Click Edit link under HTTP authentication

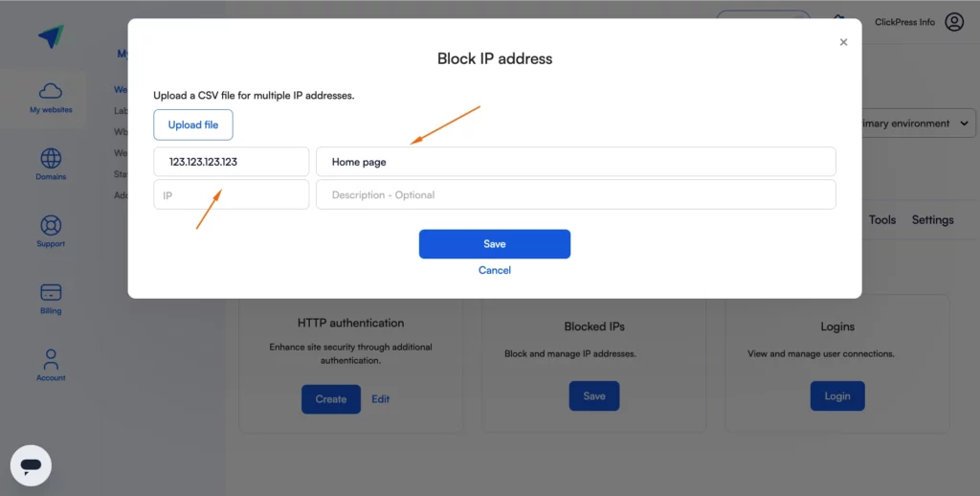pos(380,399)
